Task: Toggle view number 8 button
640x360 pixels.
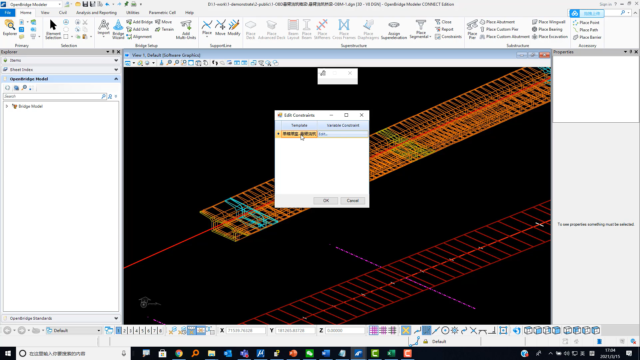Action: [x=160, y=331]
